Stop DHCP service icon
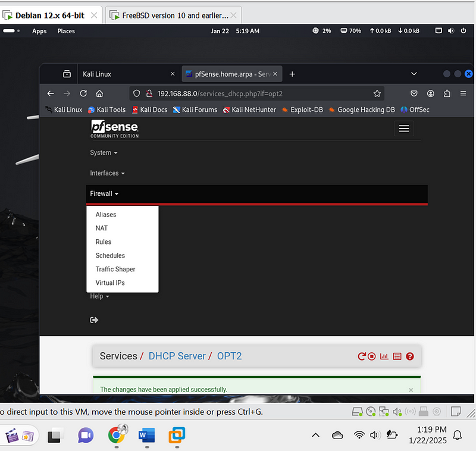The width and height of the screenshot is (476, 451). point(371,356)
